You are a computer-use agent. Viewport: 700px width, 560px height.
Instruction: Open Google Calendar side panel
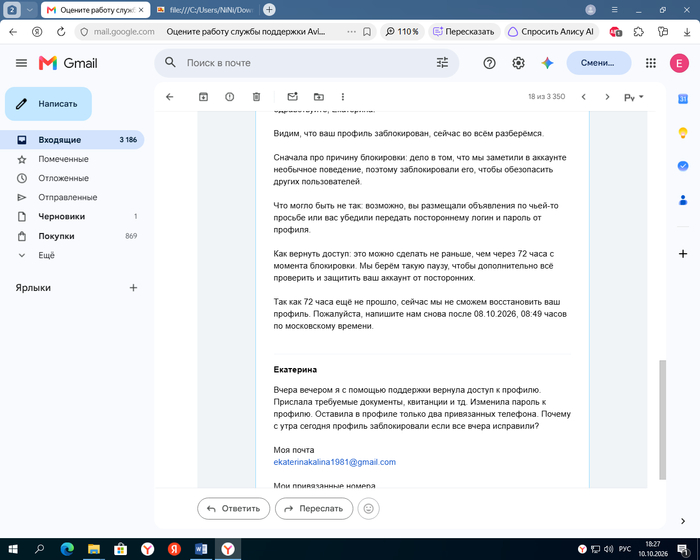coord(683,99)
